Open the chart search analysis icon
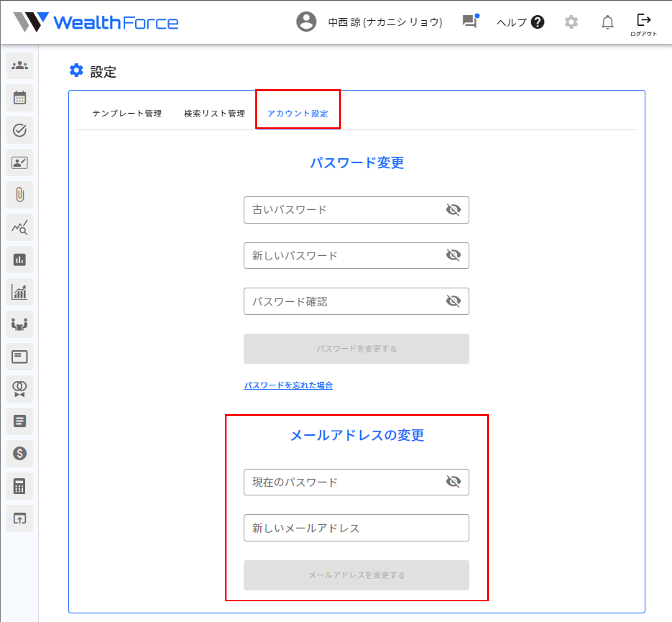 pyautogui.click(x=20, y=227)
